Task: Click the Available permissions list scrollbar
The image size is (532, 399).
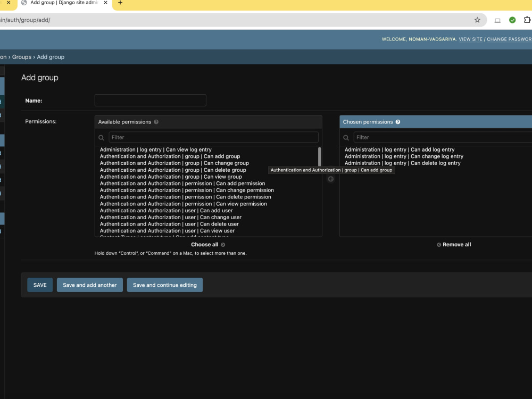Action: tap(319, 157)
